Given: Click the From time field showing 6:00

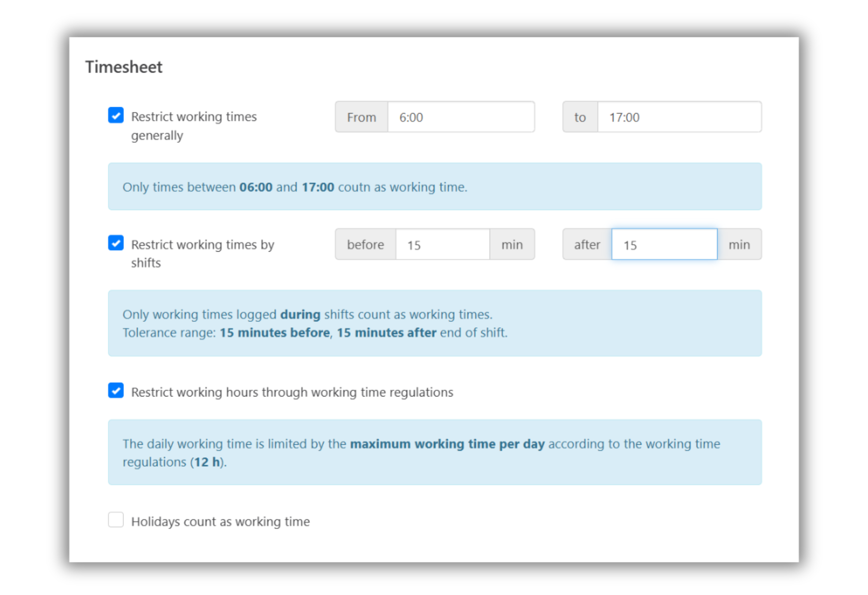Looking at the screenshot, I should click(461, 117).
